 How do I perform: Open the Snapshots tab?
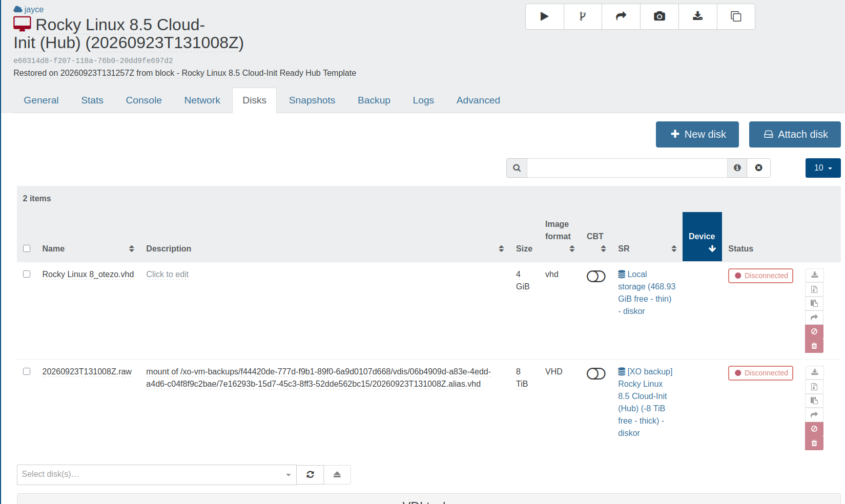tap(312, 100)
